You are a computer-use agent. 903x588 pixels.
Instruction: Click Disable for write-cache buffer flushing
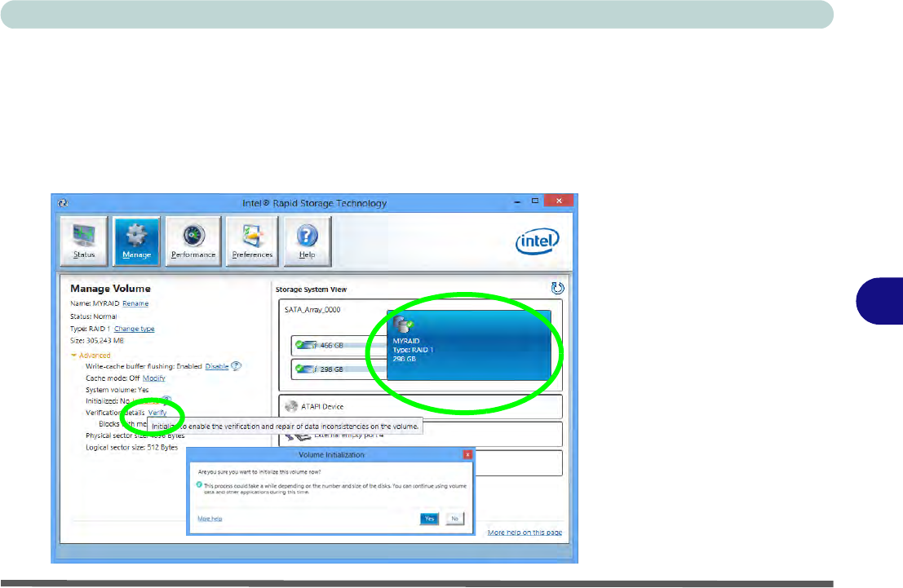pos(216,366)
